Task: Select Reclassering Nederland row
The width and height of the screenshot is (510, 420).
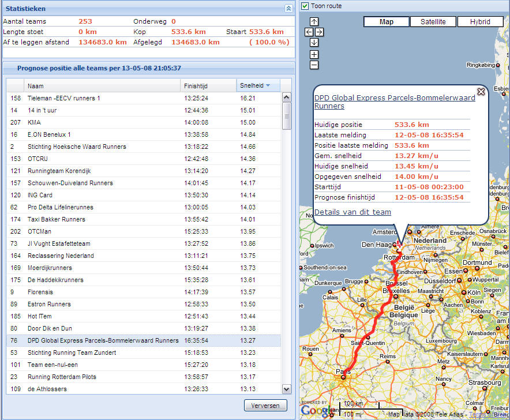Action: click(144, 256)
